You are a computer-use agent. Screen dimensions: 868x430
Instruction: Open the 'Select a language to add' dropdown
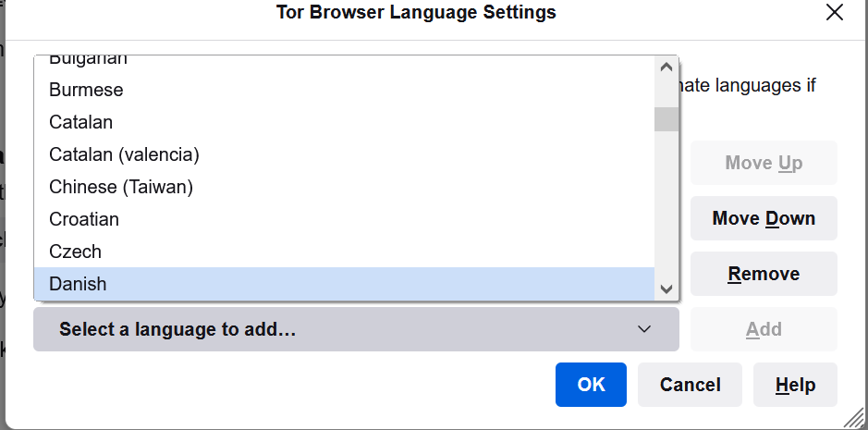(356, 329)
